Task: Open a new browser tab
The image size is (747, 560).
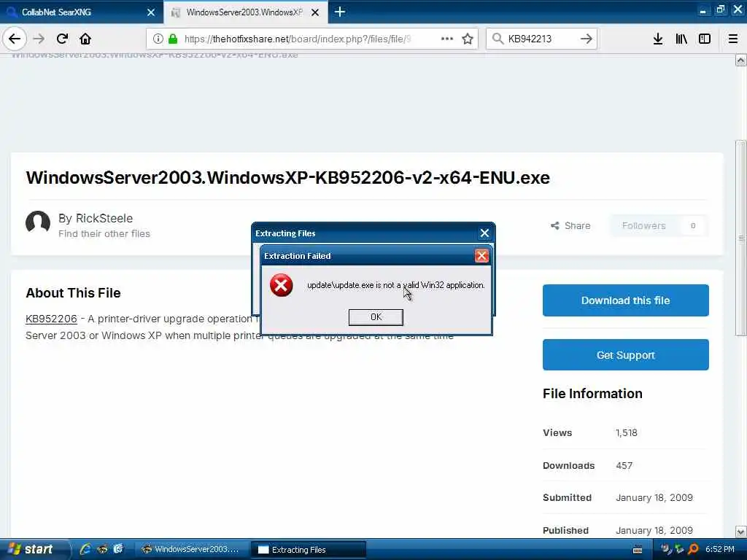Action: (340, 12)
